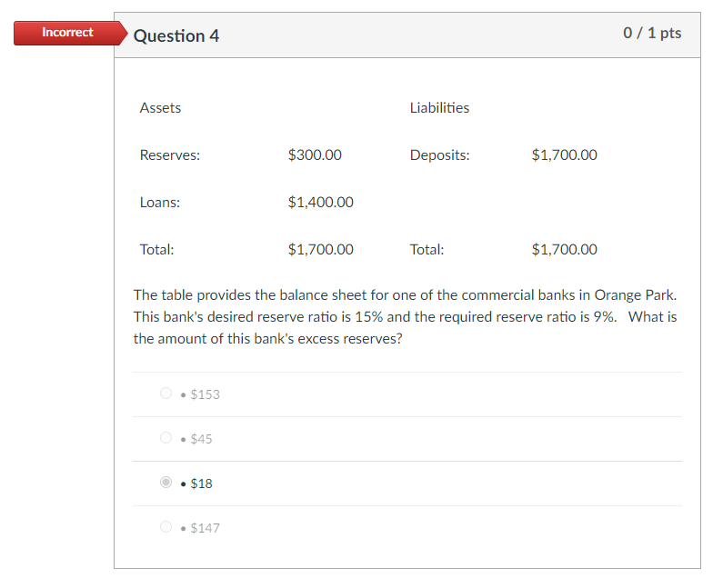Click the $153 answer text

(x=206, y=394)
